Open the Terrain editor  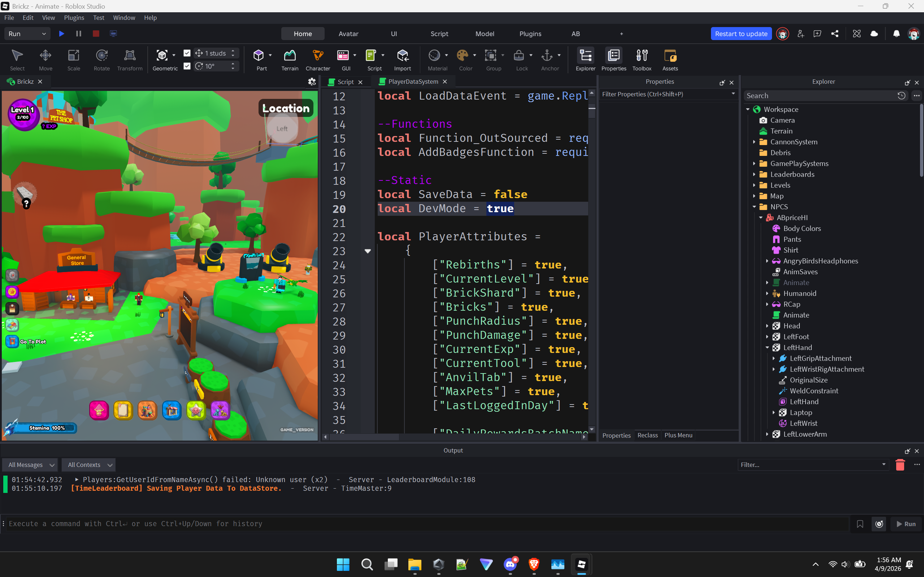pyautogui.click(x=290, y=60)
